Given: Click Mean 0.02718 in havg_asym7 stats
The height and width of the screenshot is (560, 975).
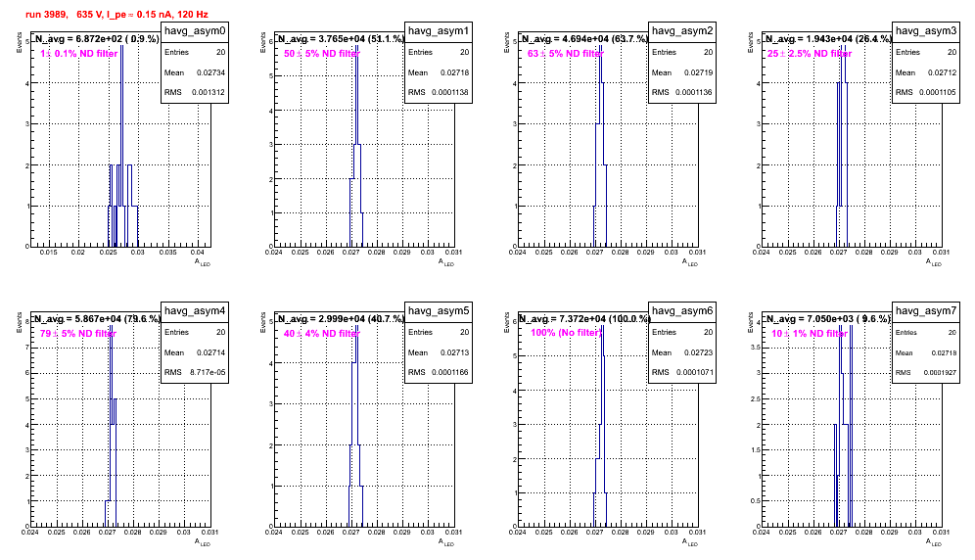Looking at the screenshot, I should point(926,352).
